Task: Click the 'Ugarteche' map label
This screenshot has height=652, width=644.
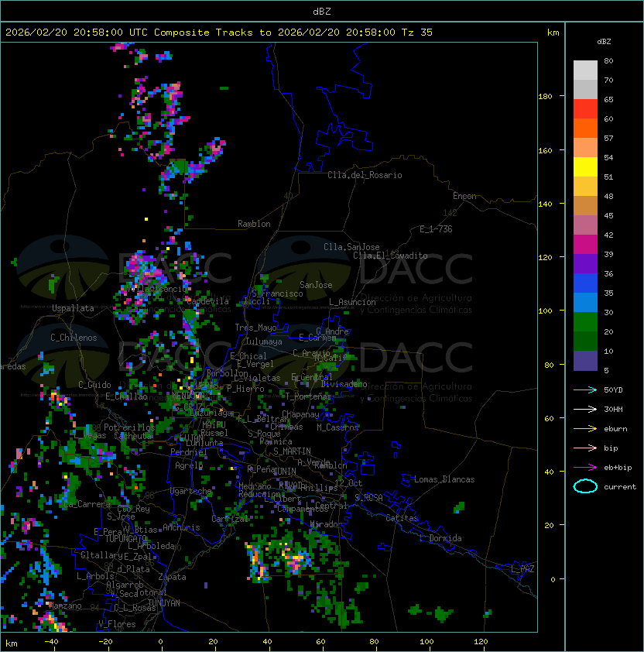Action: [x=191, y=491]
